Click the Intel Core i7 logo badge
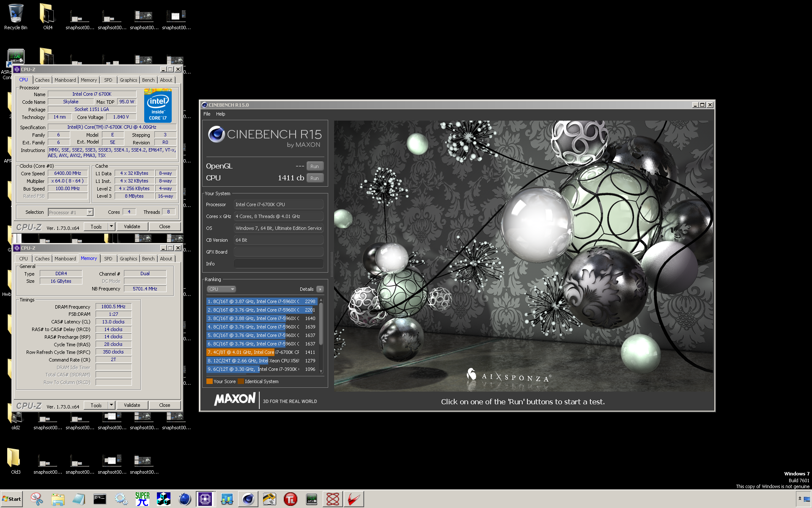 click(158, 105)
